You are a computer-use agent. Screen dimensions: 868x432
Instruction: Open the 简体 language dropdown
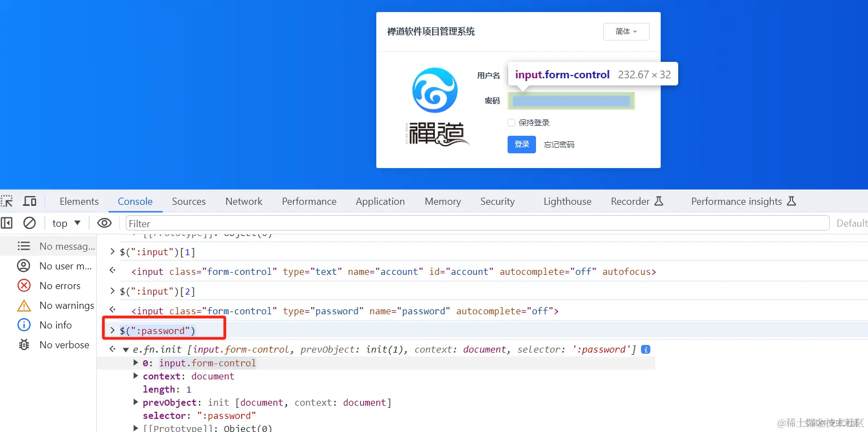click(x=626, y=32)
